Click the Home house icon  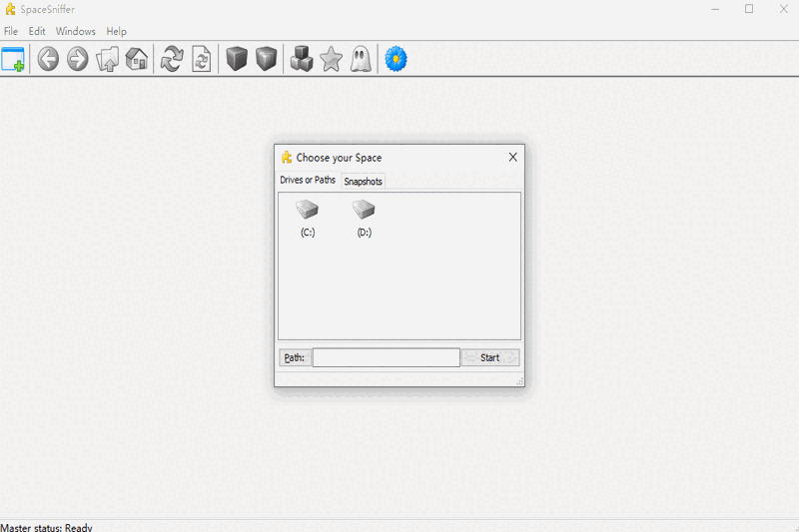coord(137,59)
